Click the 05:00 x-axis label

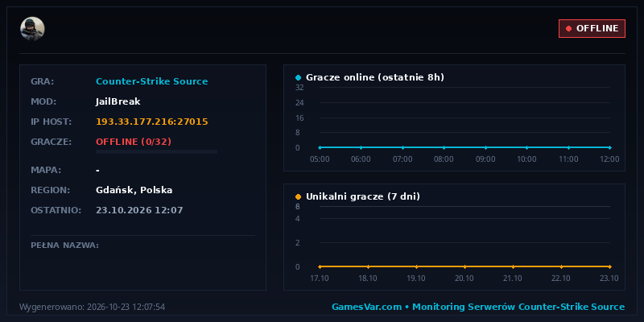point(320,159)
